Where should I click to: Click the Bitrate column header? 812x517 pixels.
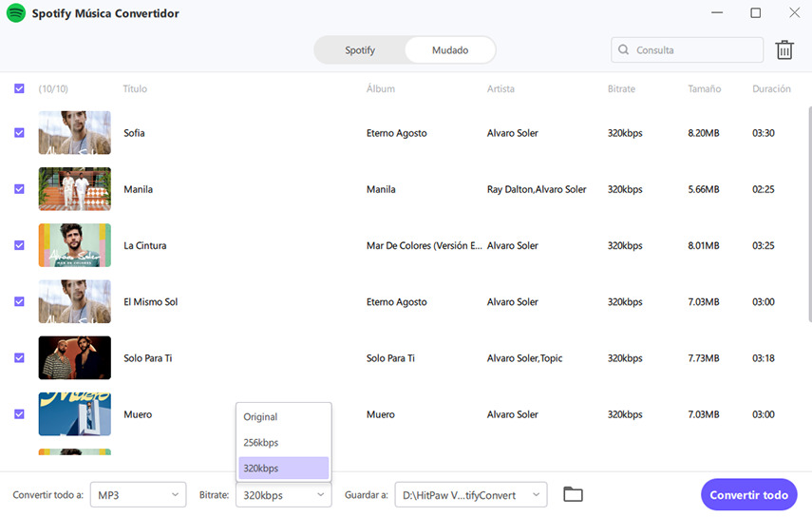point(621,88)
